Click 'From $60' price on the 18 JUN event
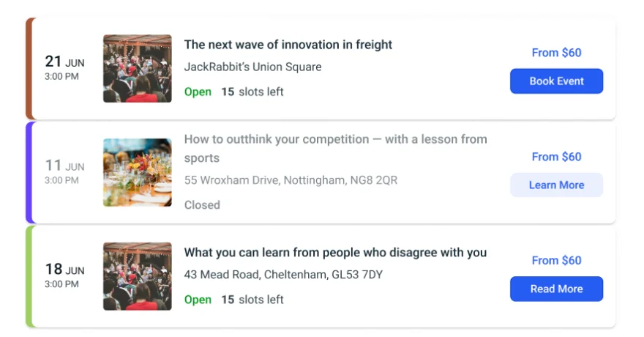The height and width of the screenshot is (337, 644). 556,260
